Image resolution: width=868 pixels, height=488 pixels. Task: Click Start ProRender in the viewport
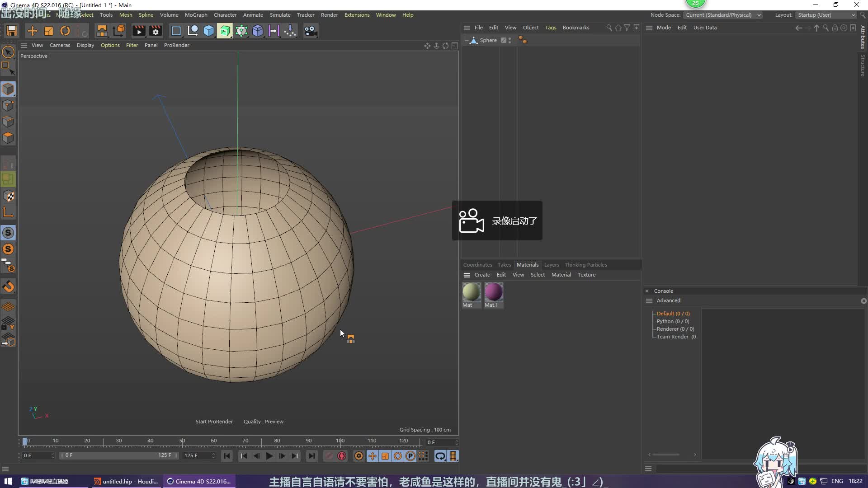[214, 422]
